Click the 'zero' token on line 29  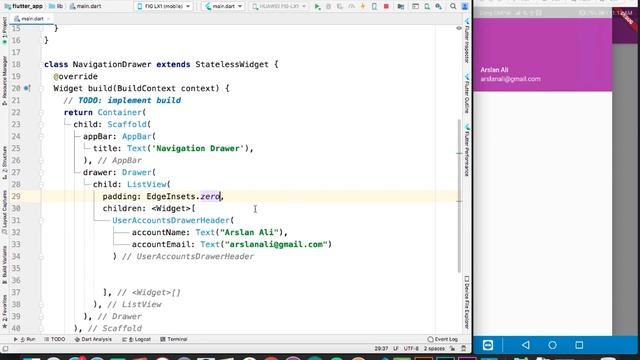pyautogui.click(x=210, y=196)
